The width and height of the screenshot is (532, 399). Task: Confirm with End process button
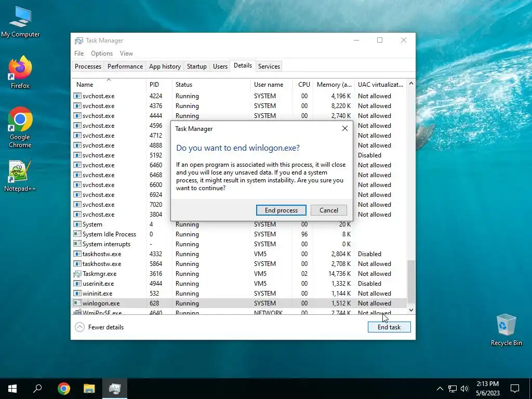click(281, 210)
